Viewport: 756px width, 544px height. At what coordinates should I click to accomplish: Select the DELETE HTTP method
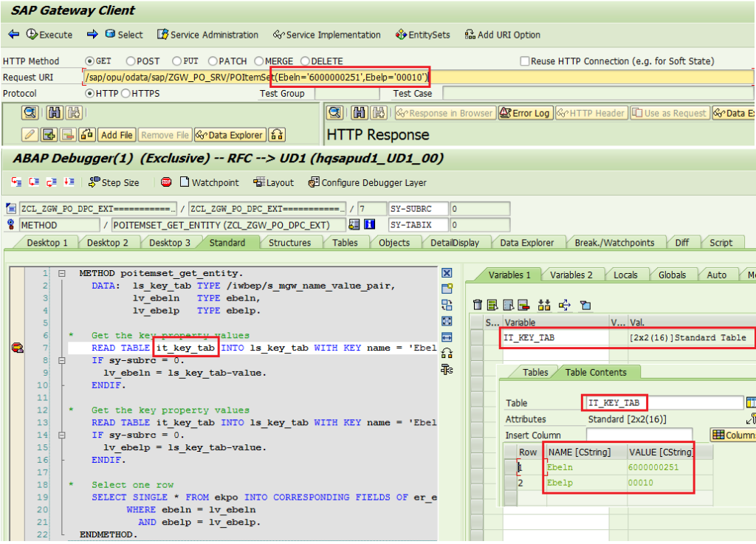coord(305,61)
